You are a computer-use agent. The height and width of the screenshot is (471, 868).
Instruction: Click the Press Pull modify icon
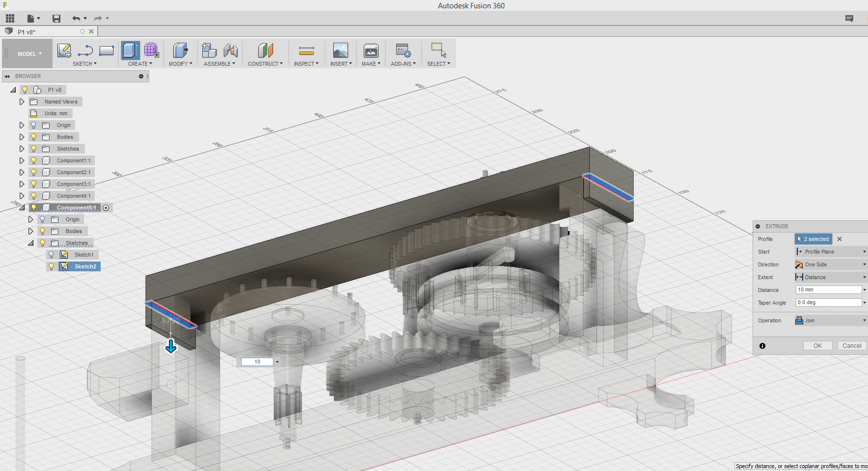[x=180, y=50]
